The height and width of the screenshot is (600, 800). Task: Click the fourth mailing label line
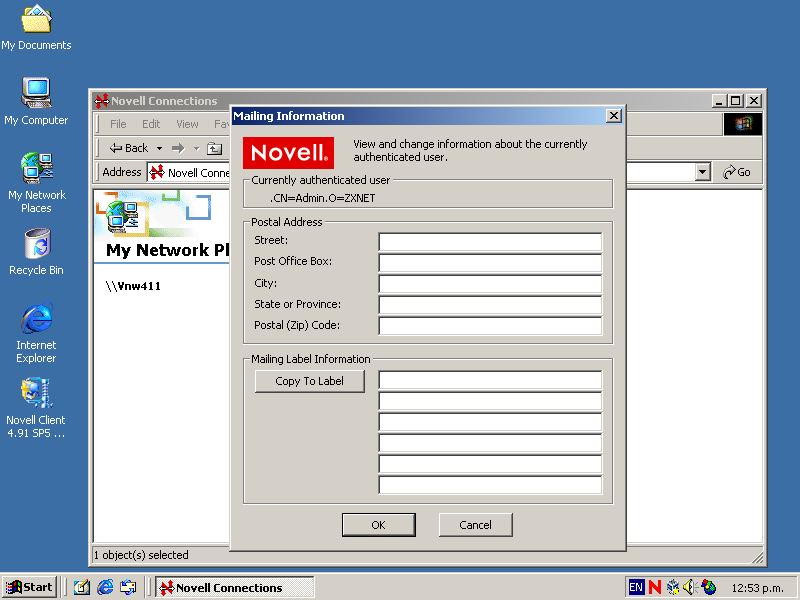(490, 443)
